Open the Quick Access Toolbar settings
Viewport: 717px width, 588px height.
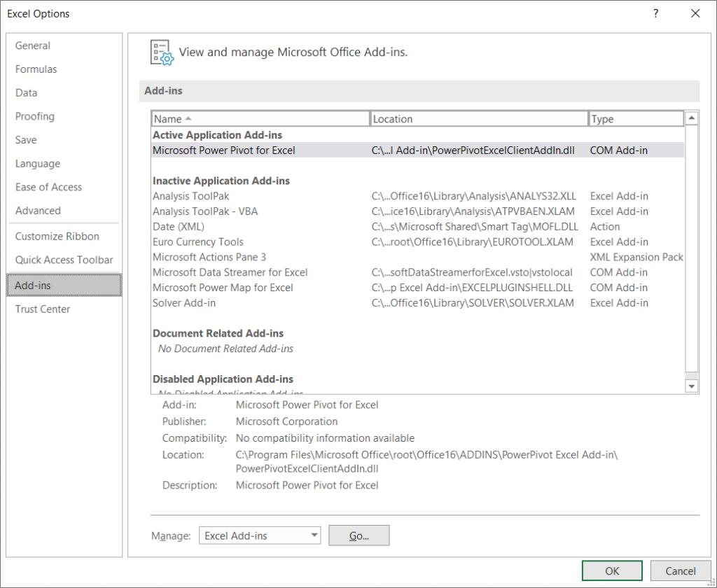(x=62, y=260)
